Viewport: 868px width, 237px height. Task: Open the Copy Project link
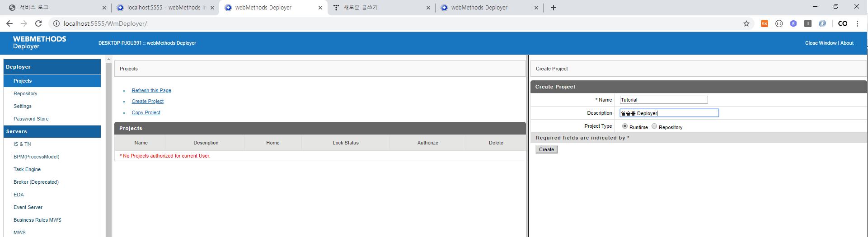tap(146, 112)
